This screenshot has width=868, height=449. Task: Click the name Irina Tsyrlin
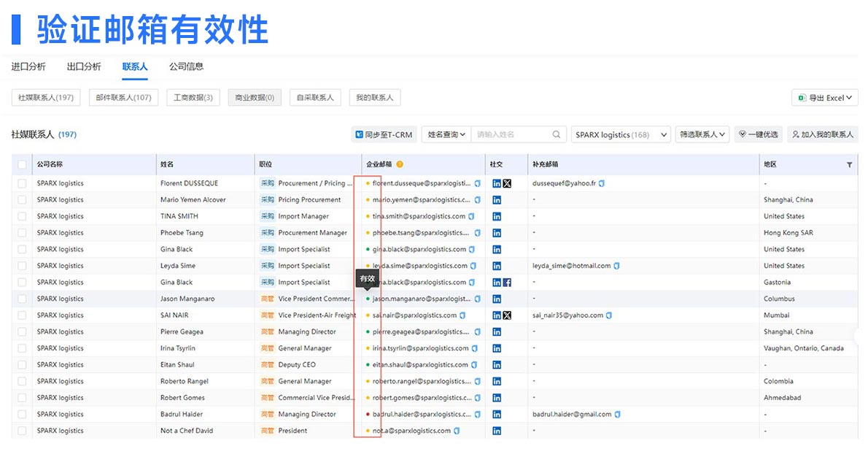coord(178,349)
